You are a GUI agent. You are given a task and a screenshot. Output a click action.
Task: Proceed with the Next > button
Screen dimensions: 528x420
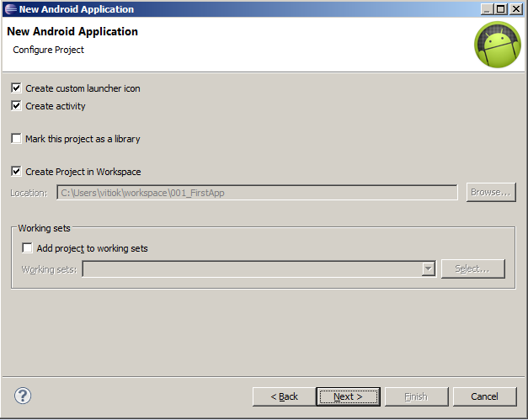pos(348,396)
